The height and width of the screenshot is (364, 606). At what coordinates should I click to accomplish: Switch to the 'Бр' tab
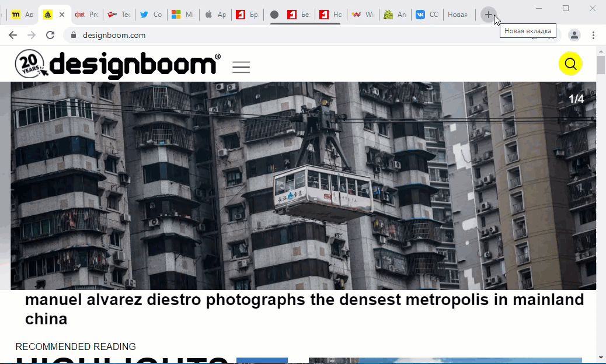pos(248,15)
